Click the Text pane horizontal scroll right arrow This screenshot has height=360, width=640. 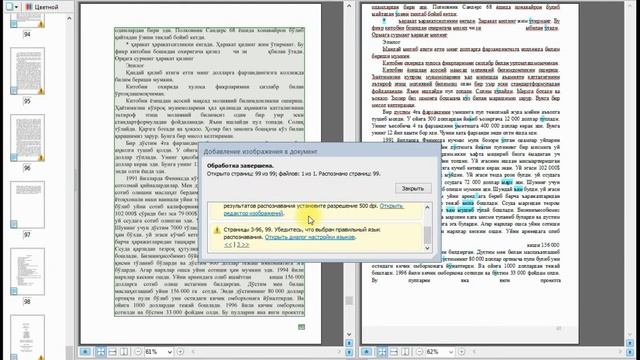(x=620, y=351)
